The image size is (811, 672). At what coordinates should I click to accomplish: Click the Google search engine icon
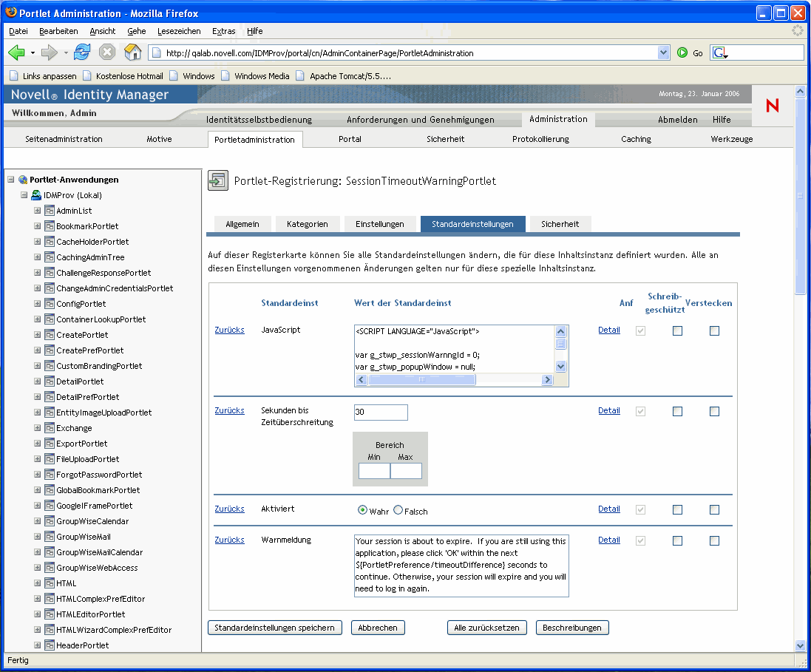point(719,52)
